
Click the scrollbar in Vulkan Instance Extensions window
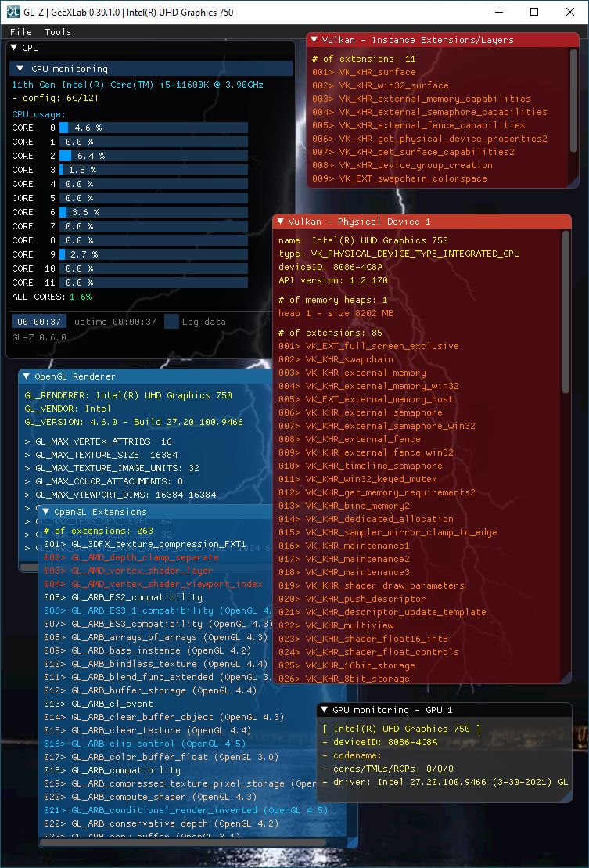(573, 101)
